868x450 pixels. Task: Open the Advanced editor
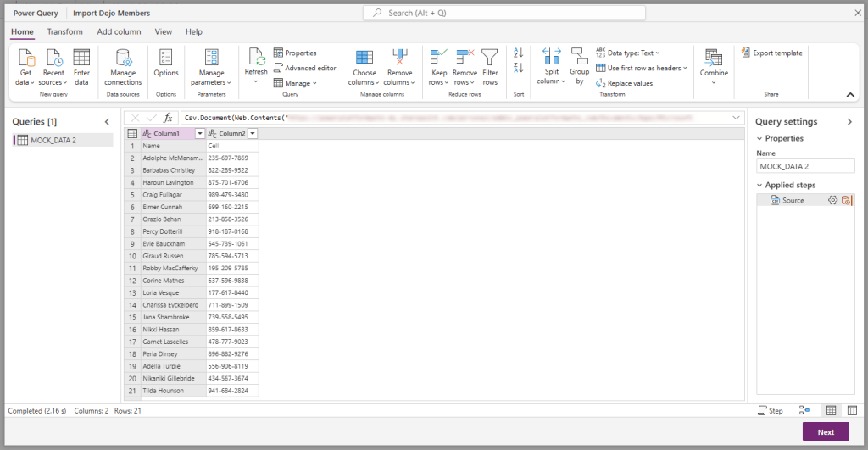click(305, 68)
